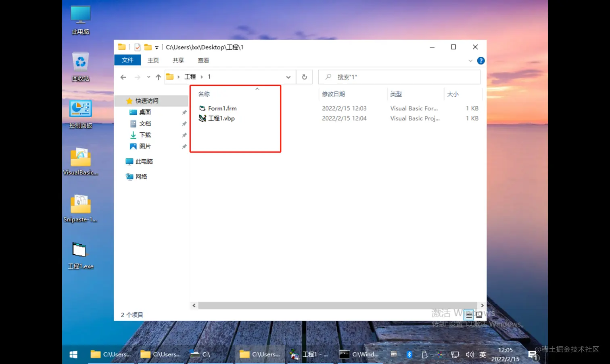Click the New Folder quick access icon
This screenshot has height=364, width=610.
148,47
